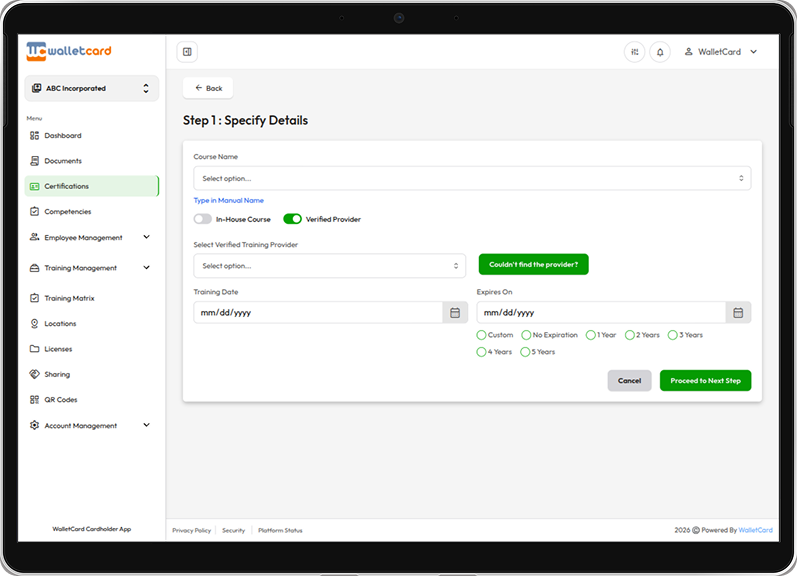Click the Employee Management people icon
This screenshot has height=576, width=797.
coord(34,237)
